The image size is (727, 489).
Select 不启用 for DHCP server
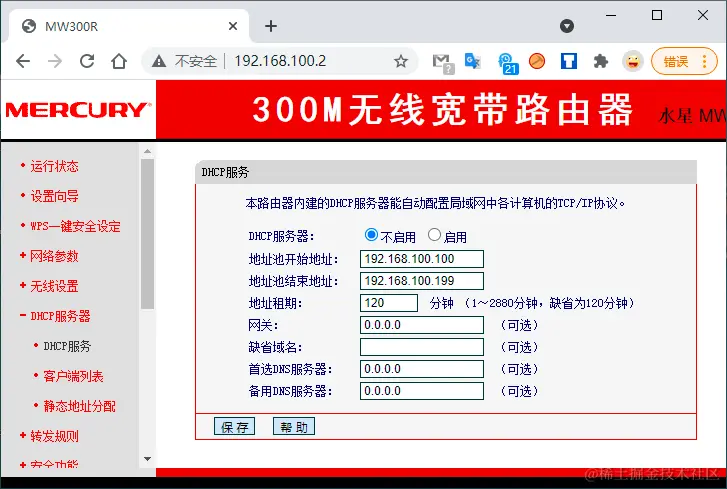click(371, 235)
